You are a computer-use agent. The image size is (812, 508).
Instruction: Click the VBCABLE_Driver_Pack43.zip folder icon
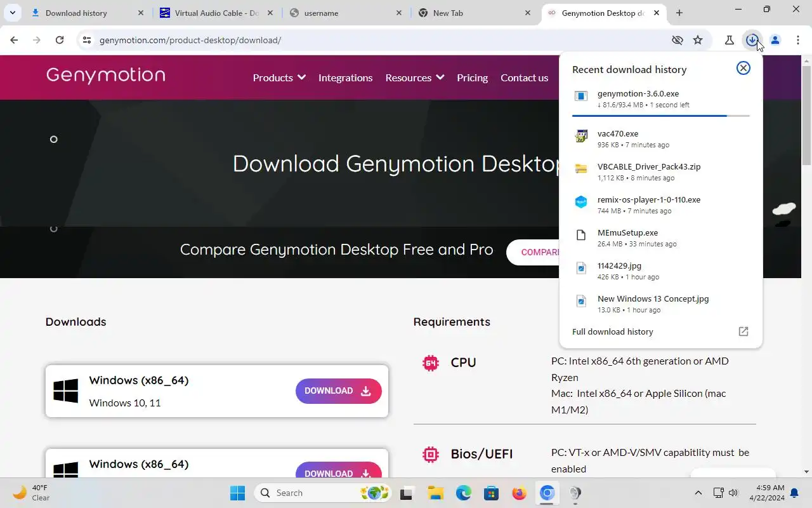coord(580,169)
